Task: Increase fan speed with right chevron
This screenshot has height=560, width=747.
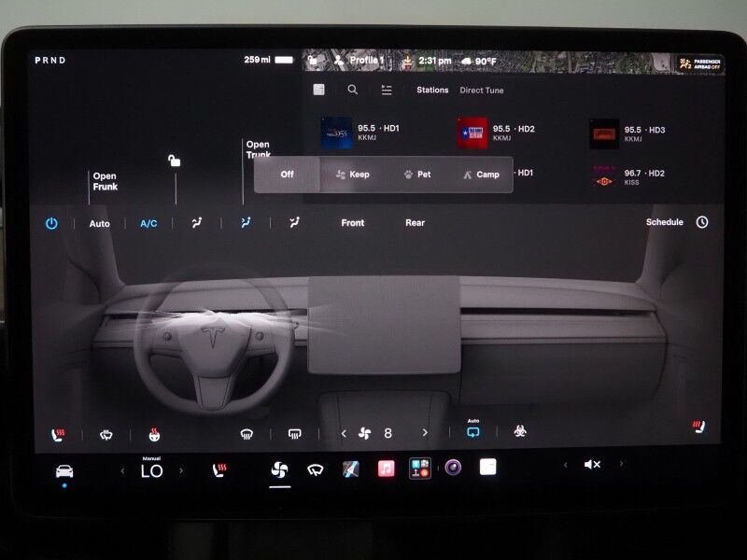Action: 425,433
